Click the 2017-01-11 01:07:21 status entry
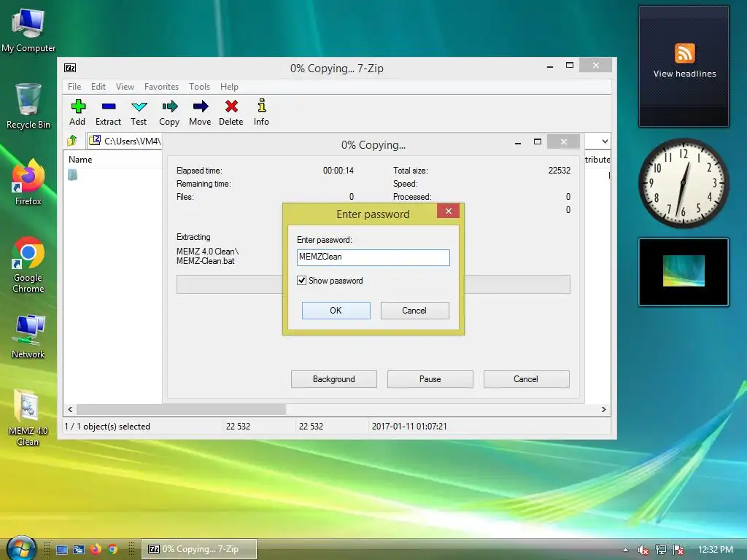 point(409,427)
